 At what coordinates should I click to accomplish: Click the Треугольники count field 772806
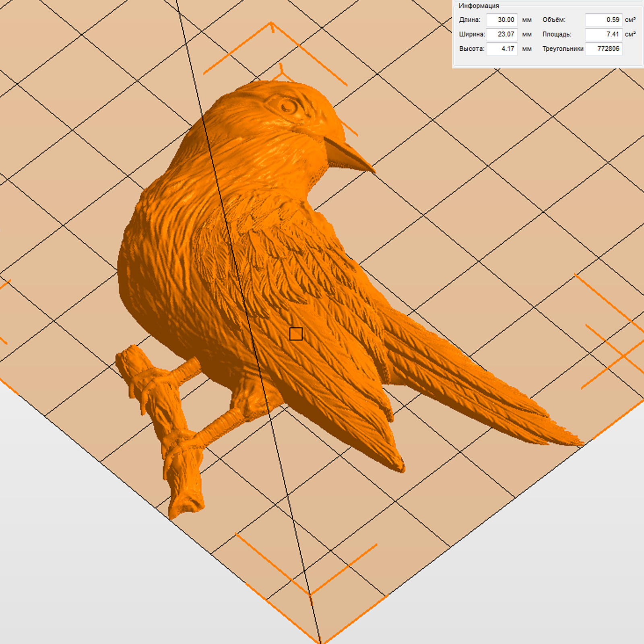603,49
